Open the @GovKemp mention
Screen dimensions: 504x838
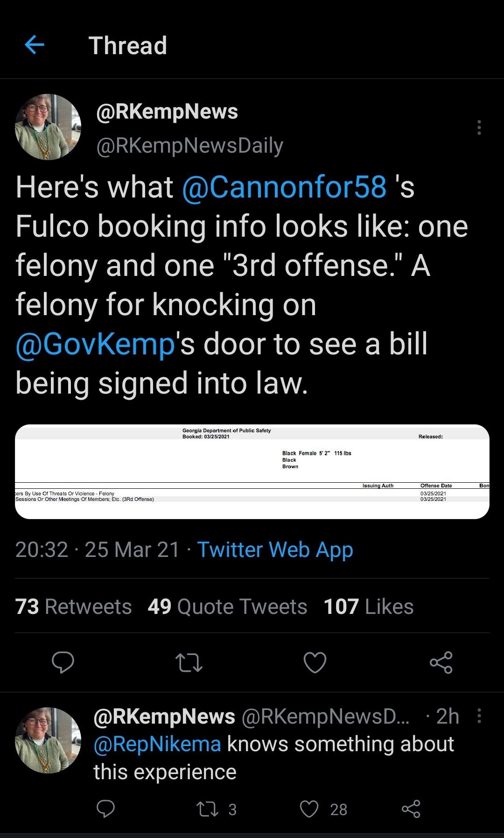coord(95,344)
